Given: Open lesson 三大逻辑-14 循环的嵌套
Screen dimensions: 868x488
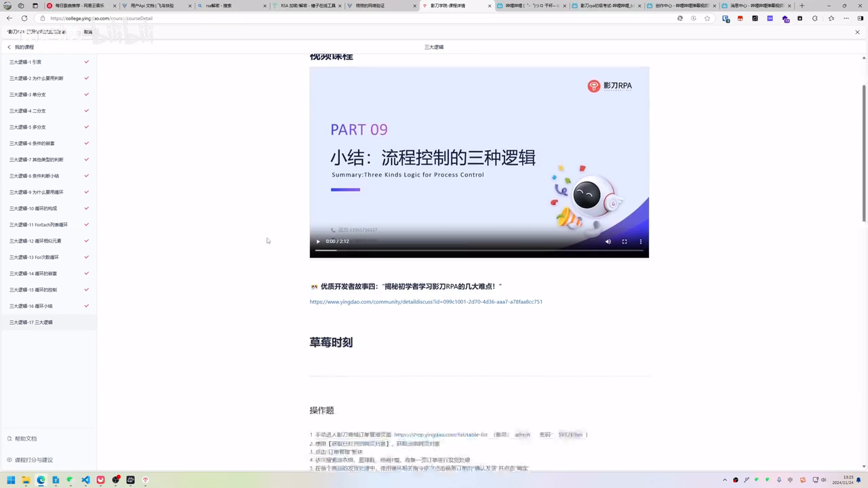Looking at the screenshot, I should click(x=48, y=273).
